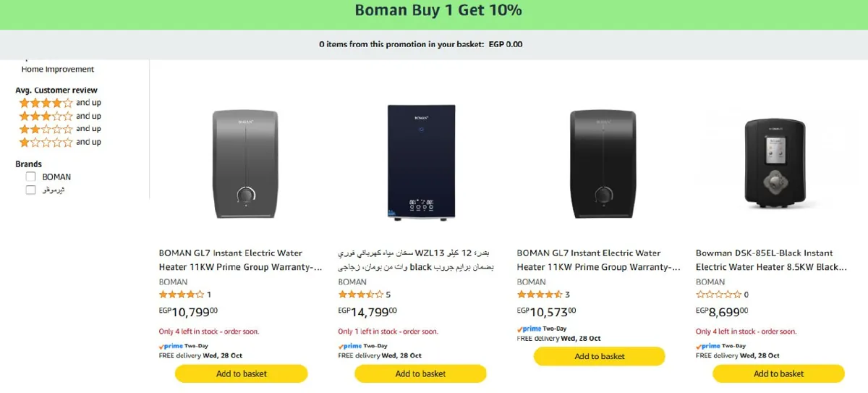Open Bowman DSK-85EL-Black Instant heater title link
868x393 pixels.
pyautogui.click(x=771, y=260)
